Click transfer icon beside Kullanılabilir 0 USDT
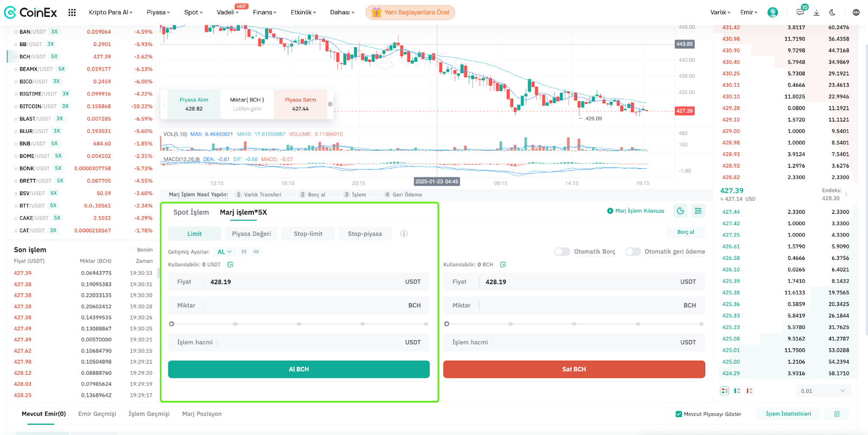The image size is (868, 435). pyautogui.click(x=231, y=265)
